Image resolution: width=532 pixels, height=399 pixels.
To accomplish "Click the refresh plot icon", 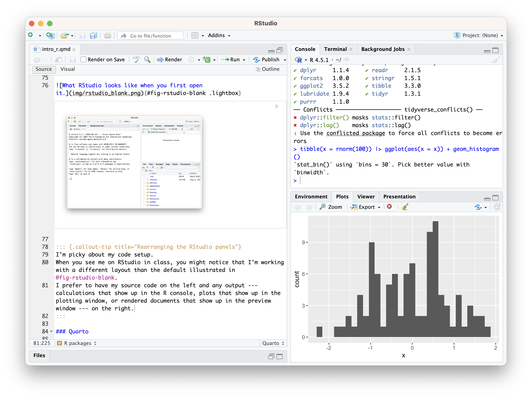I will tap(497, 207).
